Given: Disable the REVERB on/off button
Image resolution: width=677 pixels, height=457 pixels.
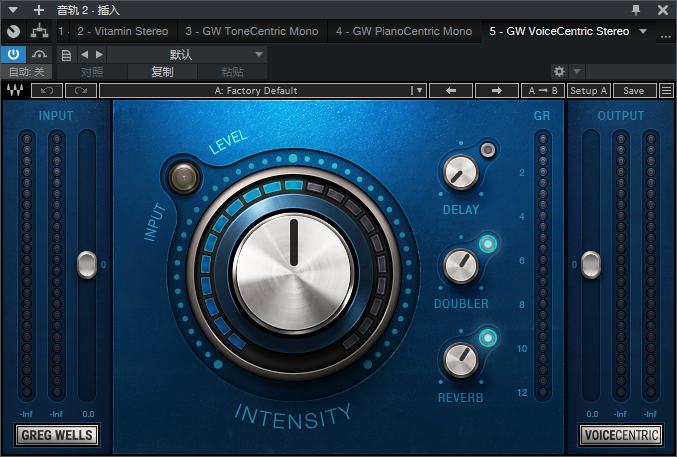Looking at the screenshot, I should pyautogui.click(x=488, y=338).
